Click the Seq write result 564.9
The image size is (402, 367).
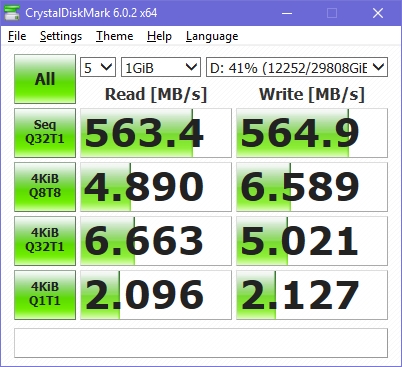(x=312, y=133)
